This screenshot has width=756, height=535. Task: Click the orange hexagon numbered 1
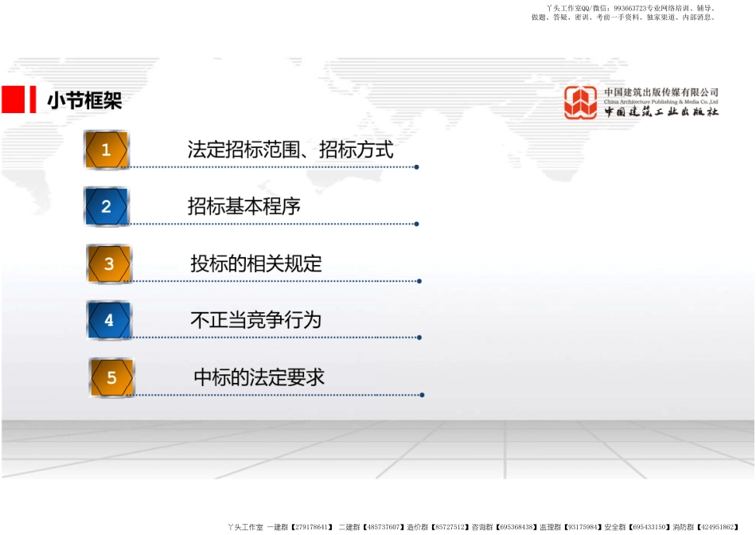coord(106,150)
